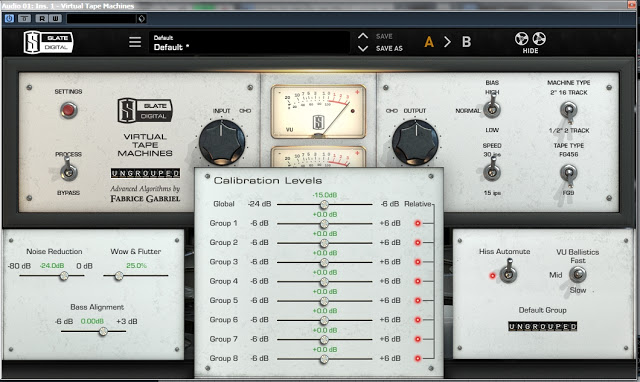Toggle Group 6 relative red LED

418,320
